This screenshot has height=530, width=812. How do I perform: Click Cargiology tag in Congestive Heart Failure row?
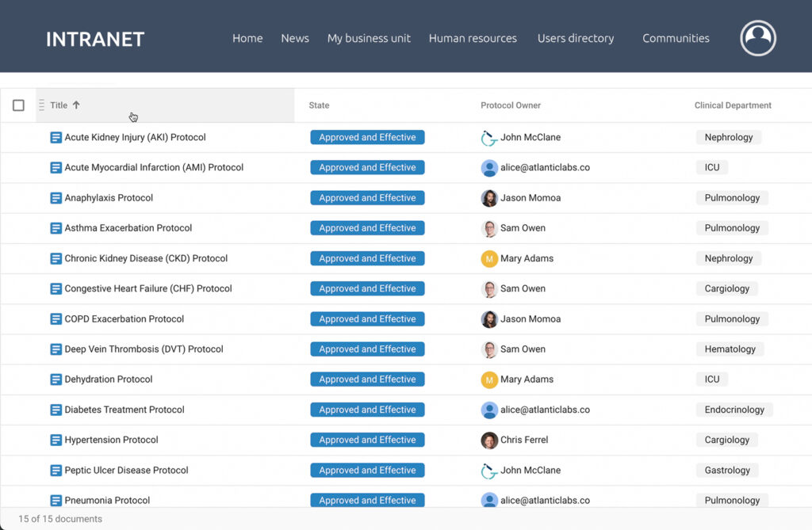pos(727,288)
